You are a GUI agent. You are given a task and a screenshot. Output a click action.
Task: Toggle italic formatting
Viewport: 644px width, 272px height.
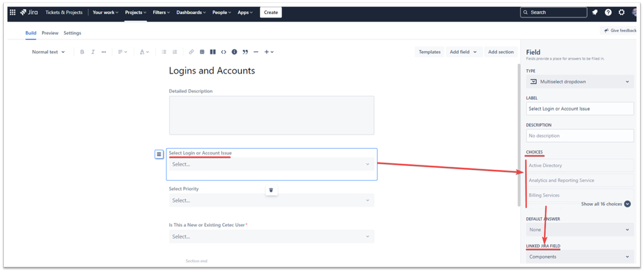(x=93, y=52)
